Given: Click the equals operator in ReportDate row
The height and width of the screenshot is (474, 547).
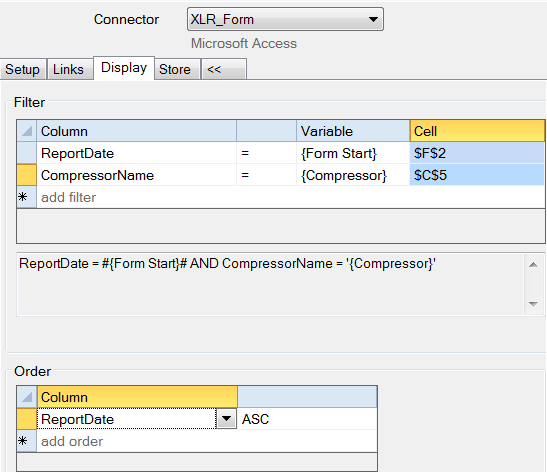Looking at the screenshot, I should (267, 153).
